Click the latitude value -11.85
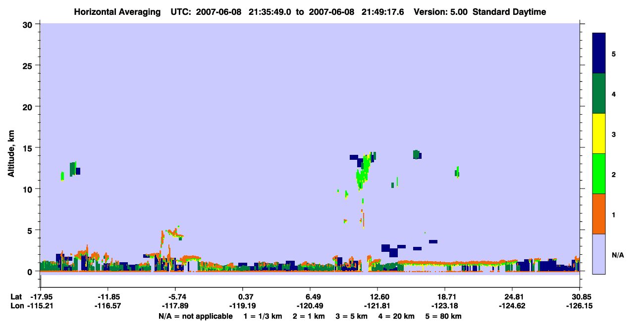 [x=108, y=297]
